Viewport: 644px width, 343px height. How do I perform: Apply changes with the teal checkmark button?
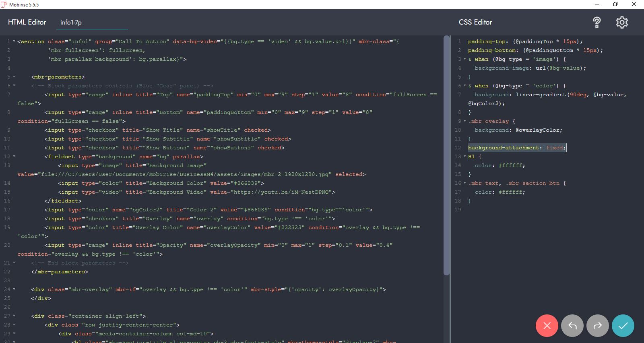[x=623, y=326]
